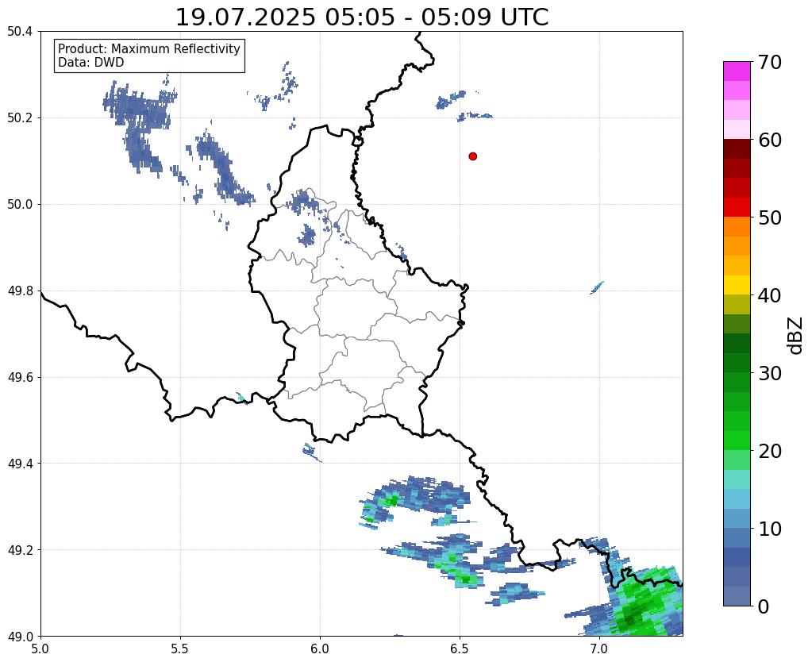Click the latitude tick label 49.8
Image resolution: width=812 pixels, height=662 pixels.
(20, 291)
